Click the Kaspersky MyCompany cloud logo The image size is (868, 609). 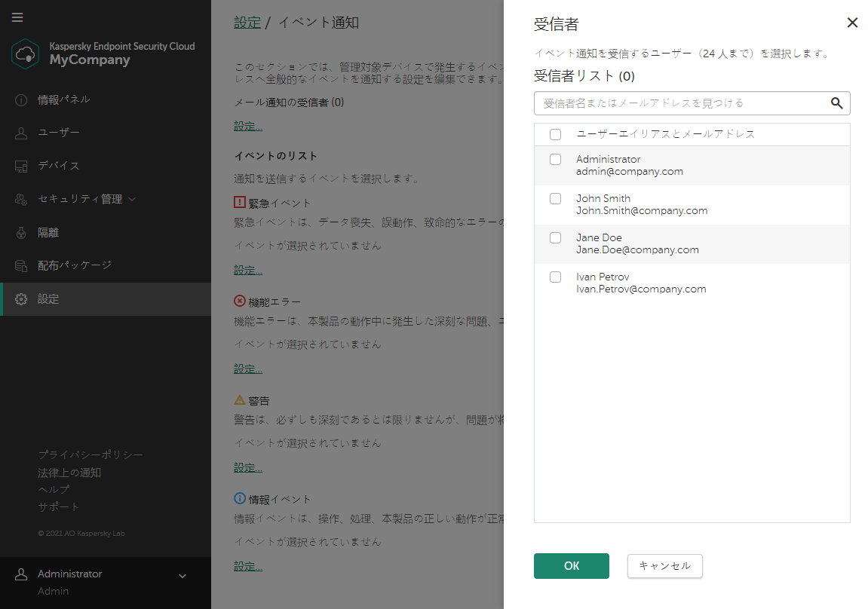[x=26, y=54]
